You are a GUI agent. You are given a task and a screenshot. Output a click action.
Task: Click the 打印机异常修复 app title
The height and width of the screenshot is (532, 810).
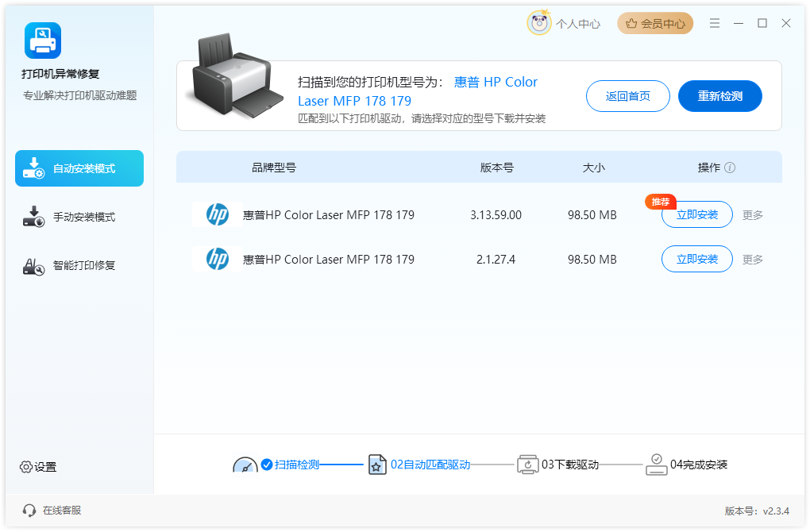60,74
